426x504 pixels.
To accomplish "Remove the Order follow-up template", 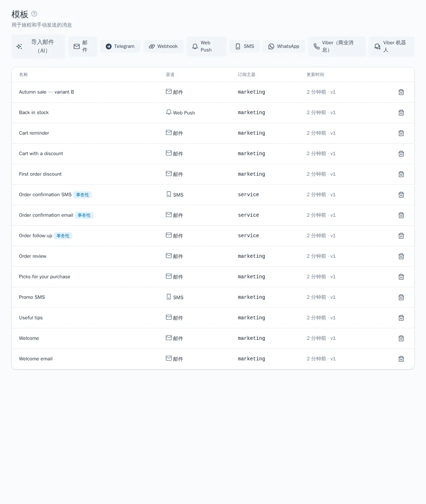I will [401, 236].
